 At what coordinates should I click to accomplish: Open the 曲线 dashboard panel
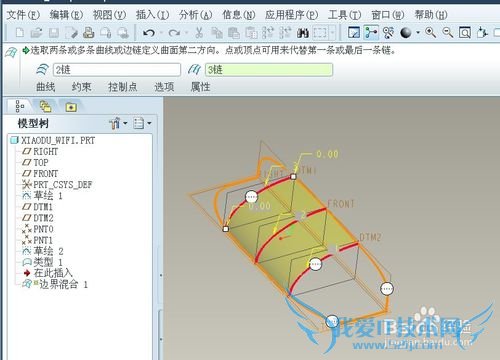[x=46, y=87]
